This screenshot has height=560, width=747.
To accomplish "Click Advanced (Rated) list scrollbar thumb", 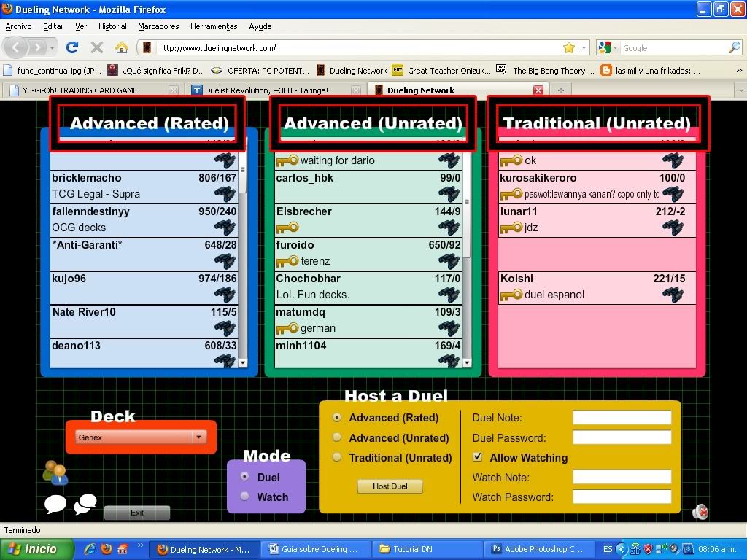I will [242, 172].
